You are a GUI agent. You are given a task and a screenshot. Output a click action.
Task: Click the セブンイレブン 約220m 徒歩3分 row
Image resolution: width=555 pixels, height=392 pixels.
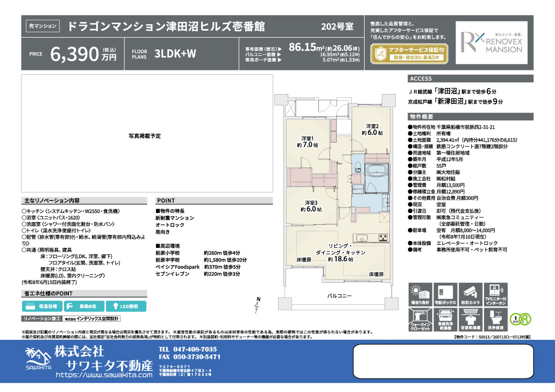(197, 274)
